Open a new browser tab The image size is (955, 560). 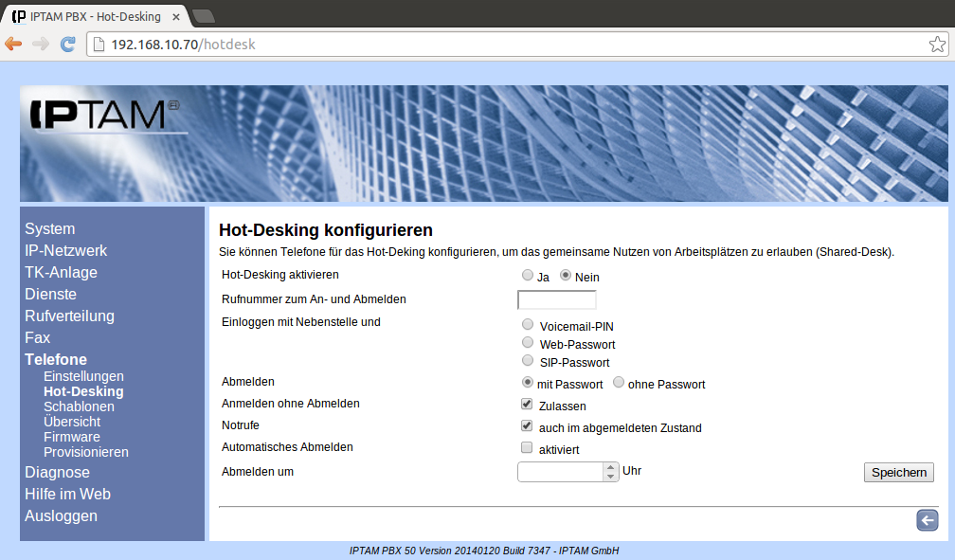[x=203, y=16]
